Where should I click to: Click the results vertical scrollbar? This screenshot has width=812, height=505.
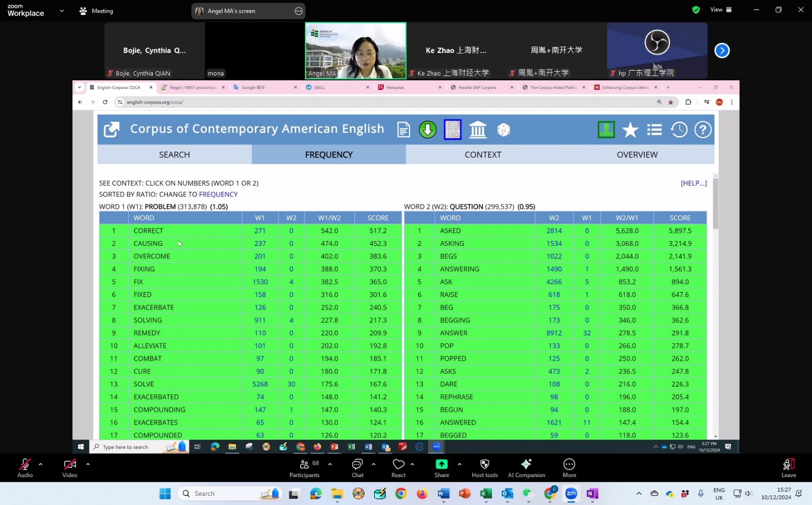pos(716,203)
